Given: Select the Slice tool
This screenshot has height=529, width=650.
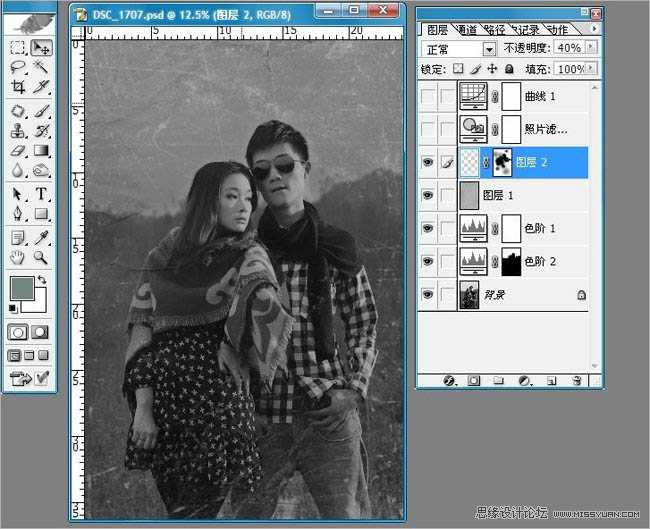Looking at the screenshot, I should coord(41,87).
